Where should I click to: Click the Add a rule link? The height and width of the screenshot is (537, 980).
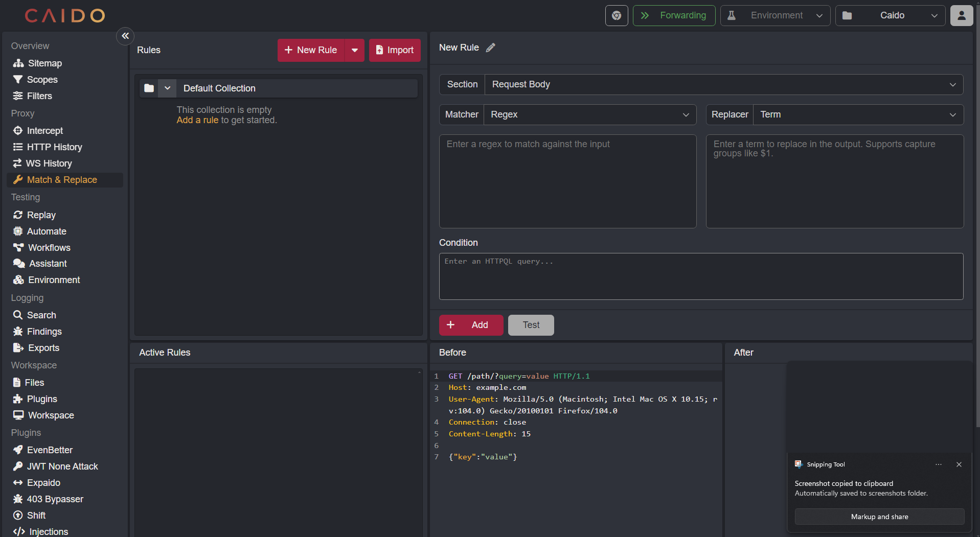(x=197, y=120)
